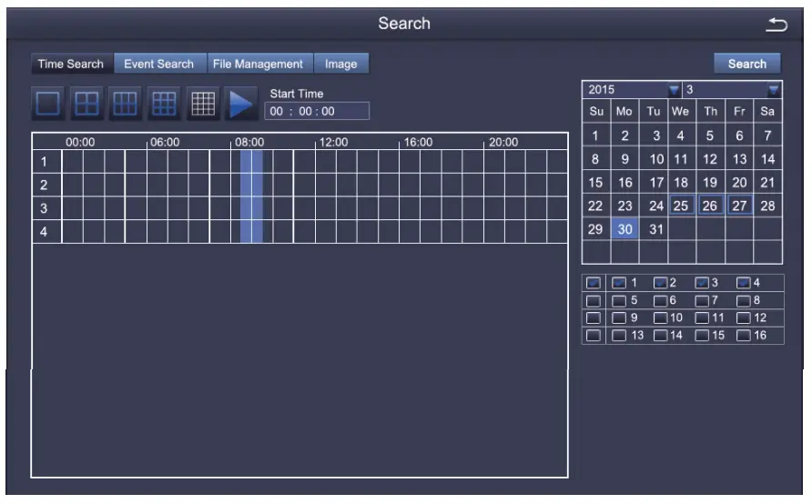
Task: Open the Time Search tab
Action: (x=72, y=64)
